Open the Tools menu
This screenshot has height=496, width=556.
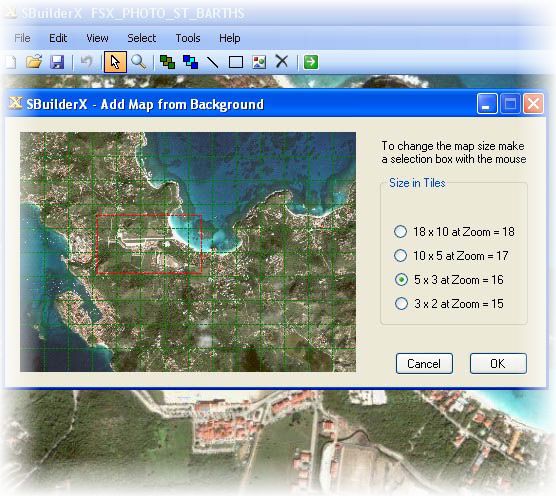coord(188,38)
